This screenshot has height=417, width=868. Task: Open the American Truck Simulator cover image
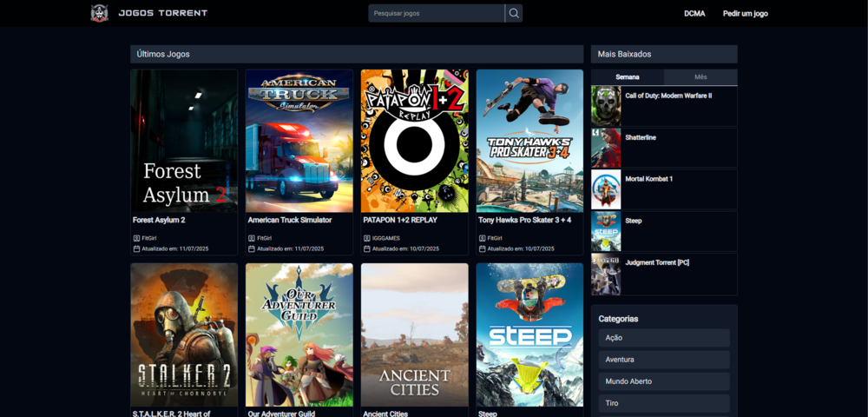[299, 142]
